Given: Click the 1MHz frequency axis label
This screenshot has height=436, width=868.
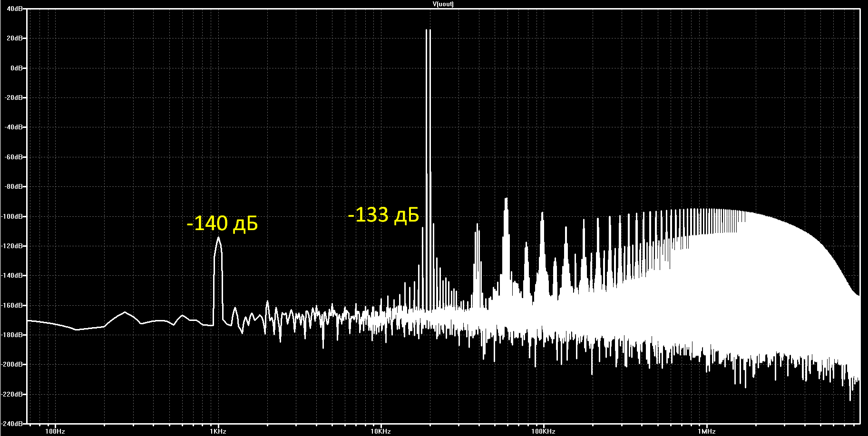Looking at the screenshot, I should [x=707, y=431].
